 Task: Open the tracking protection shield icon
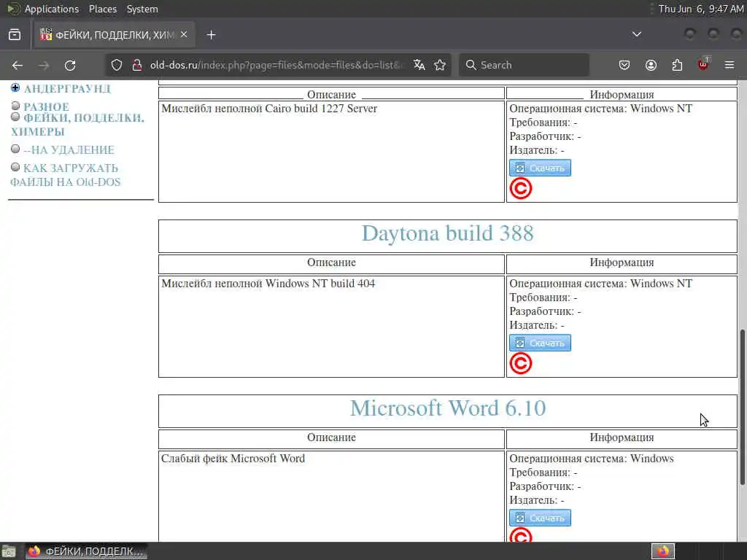[117, 65]
